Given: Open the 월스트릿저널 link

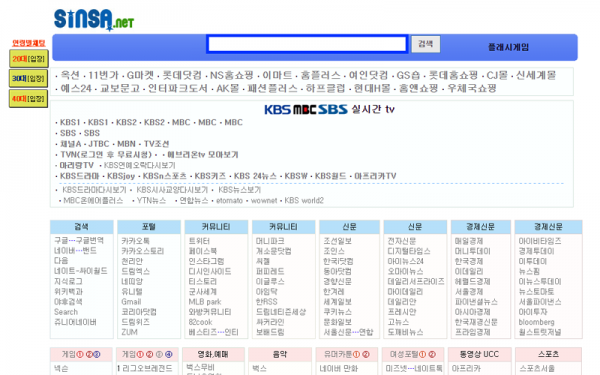Looking at the screenshot, I should (x=540, y=332).
